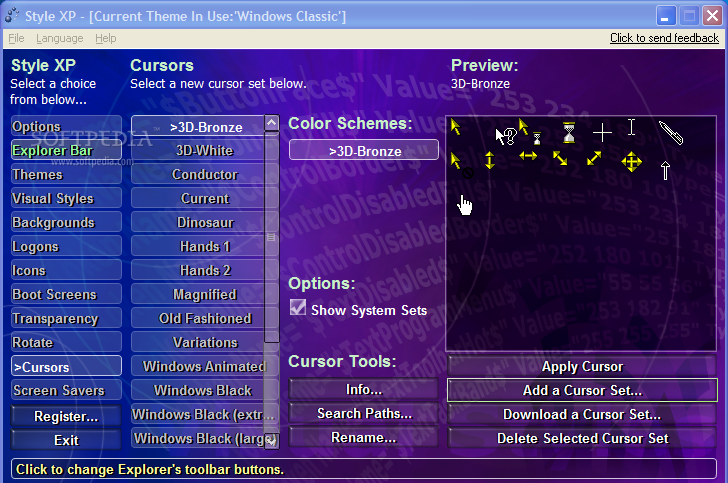Click the four-way move cursor preview
The width and height of the screenshot is (728, 483).
click(631, 162)
